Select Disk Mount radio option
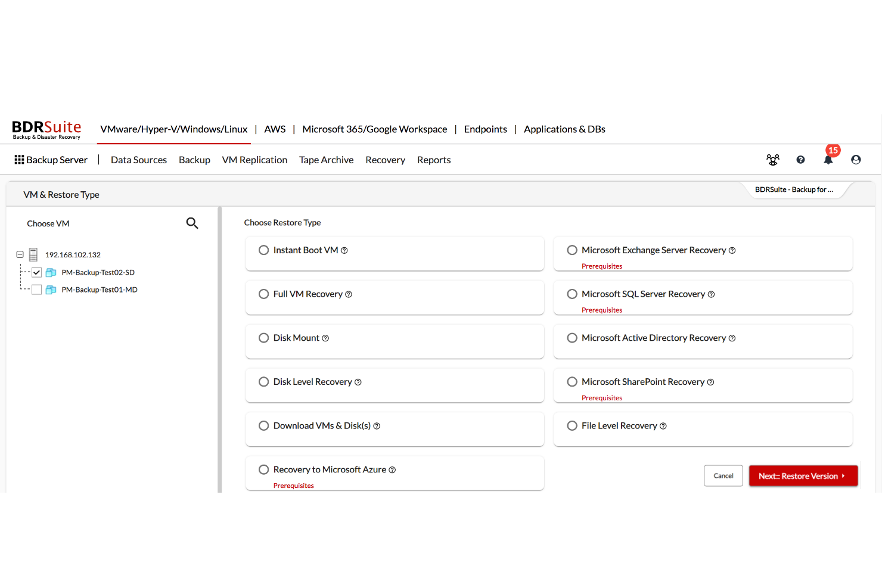This screenshot has width=882, height=588. tap(263, 338)
